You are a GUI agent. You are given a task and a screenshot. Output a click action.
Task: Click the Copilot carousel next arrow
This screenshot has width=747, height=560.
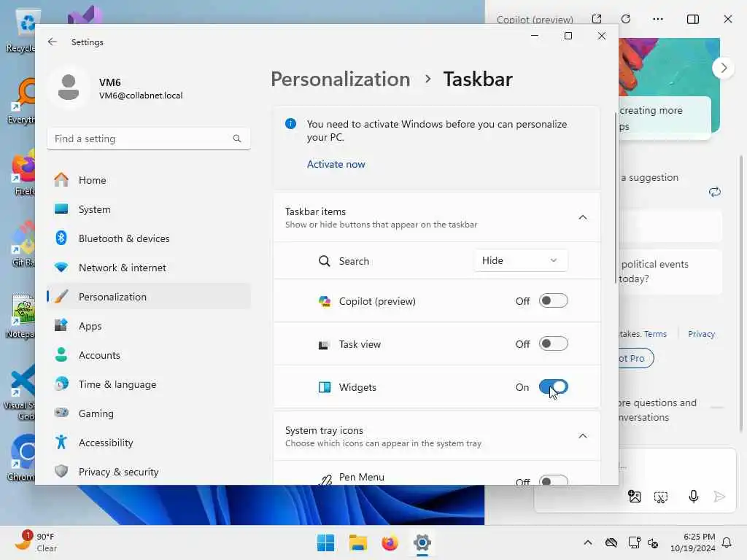pyautogui.click(x=724, y=68)
